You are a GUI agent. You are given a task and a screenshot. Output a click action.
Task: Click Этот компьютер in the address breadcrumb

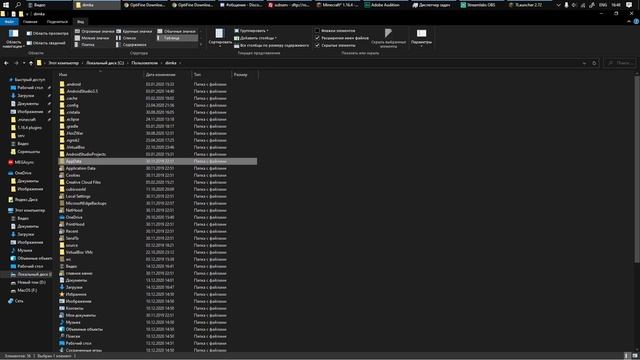point(63,63)
